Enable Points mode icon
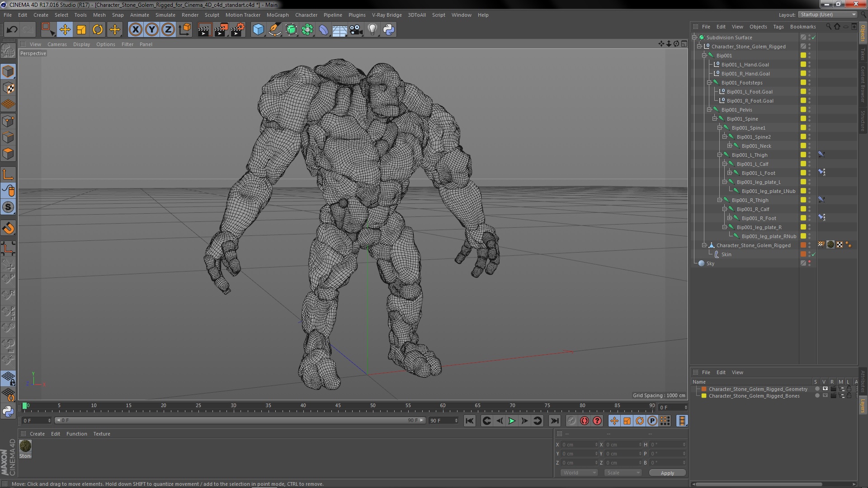 [x=8, y=121]
